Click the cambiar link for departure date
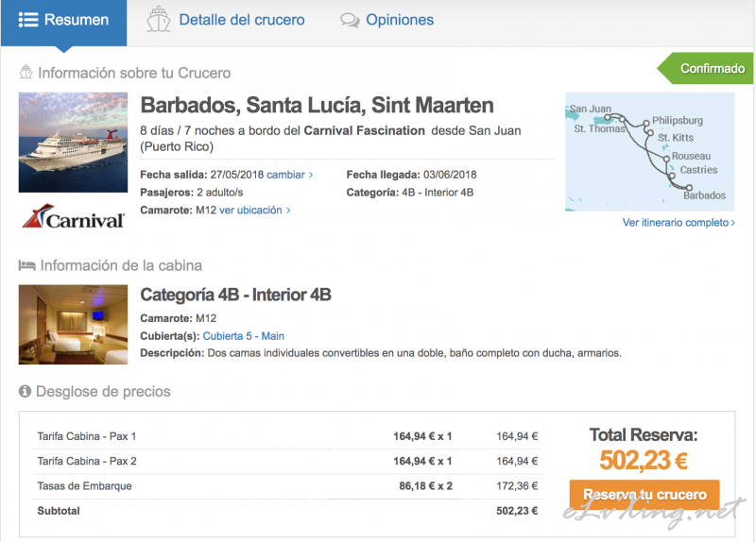756x542 pixels. pos(290,175)
